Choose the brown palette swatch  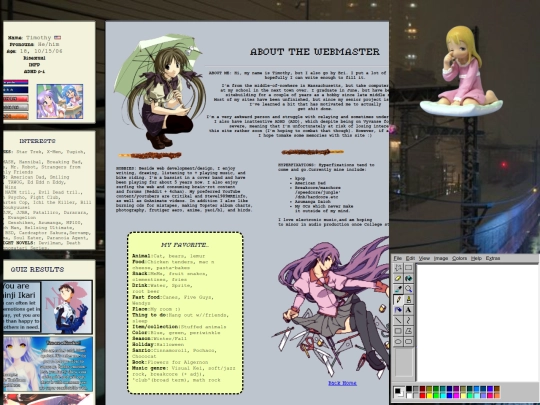497,388
